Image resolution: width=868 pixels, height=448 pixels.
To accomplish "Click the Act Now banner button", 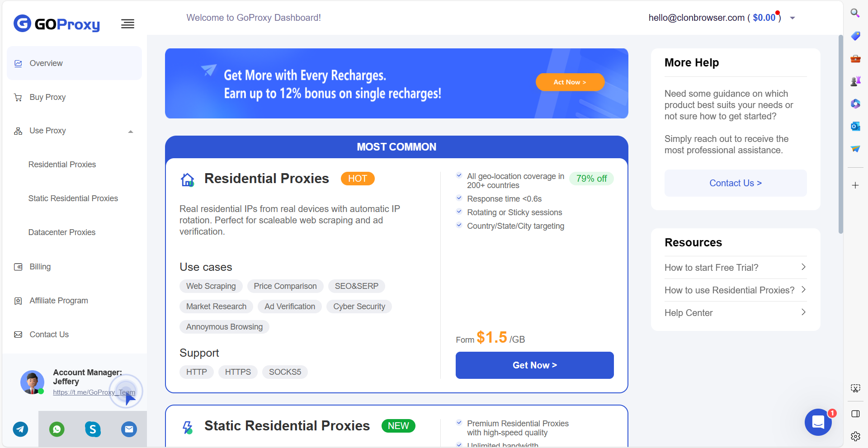I will pyautogui.click(x=570, y=82).
